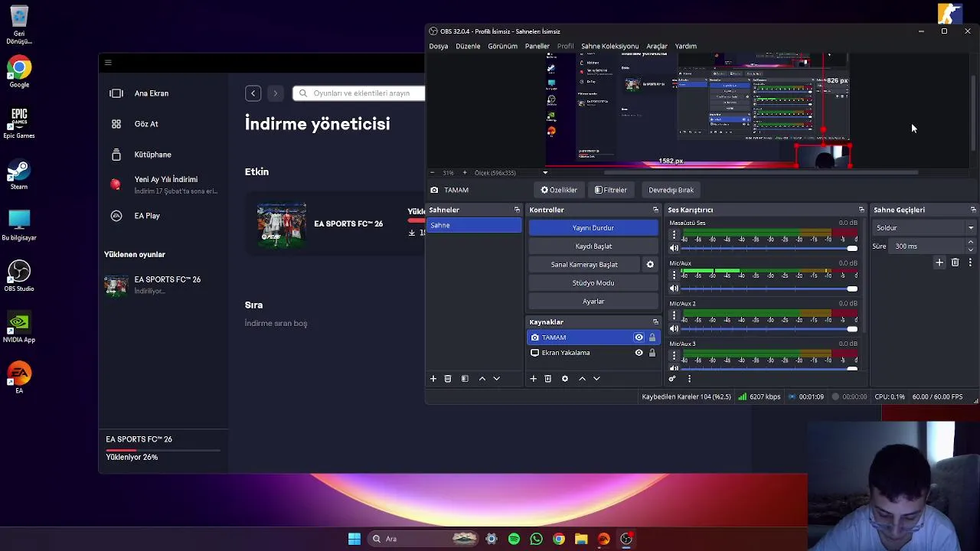This screenshot has height=551, width=980.
Task: Open Ayarlar in Kontroller
Action: tap(593, 302)
